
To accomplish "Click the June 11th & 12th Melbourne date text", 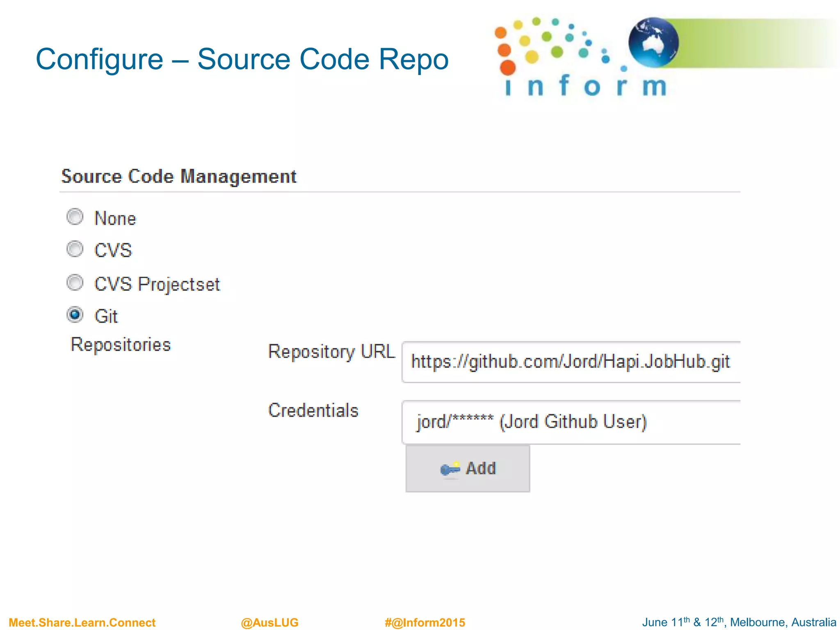I will click(x=739, y=622).
